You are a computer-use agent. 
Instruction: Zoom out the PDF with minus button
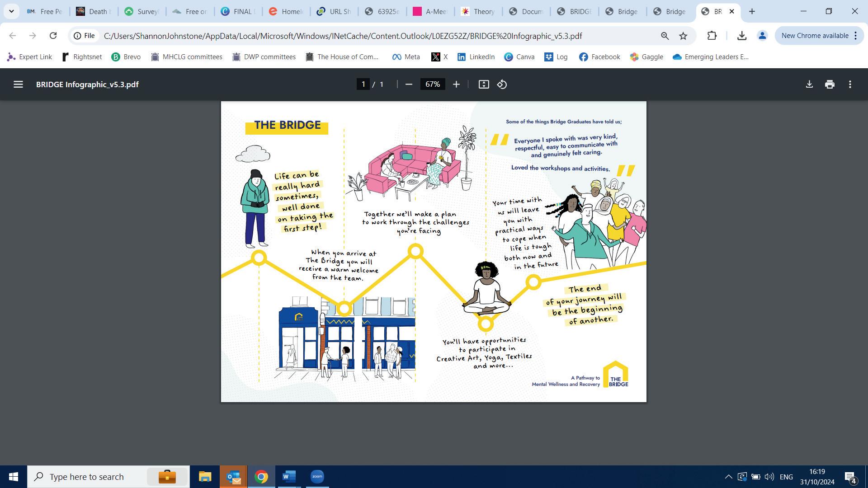tap(409, 84)
